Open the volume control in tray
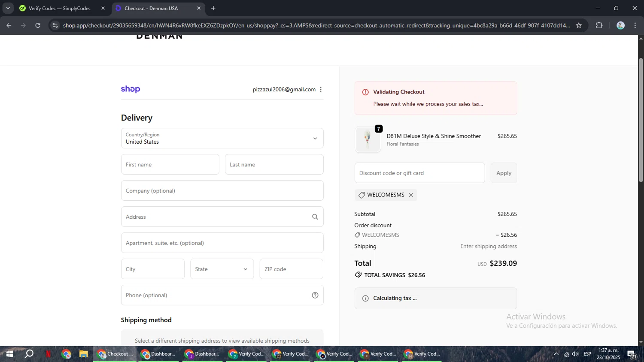The width and height of the screenshot is (644, 362). click(575, 354)
